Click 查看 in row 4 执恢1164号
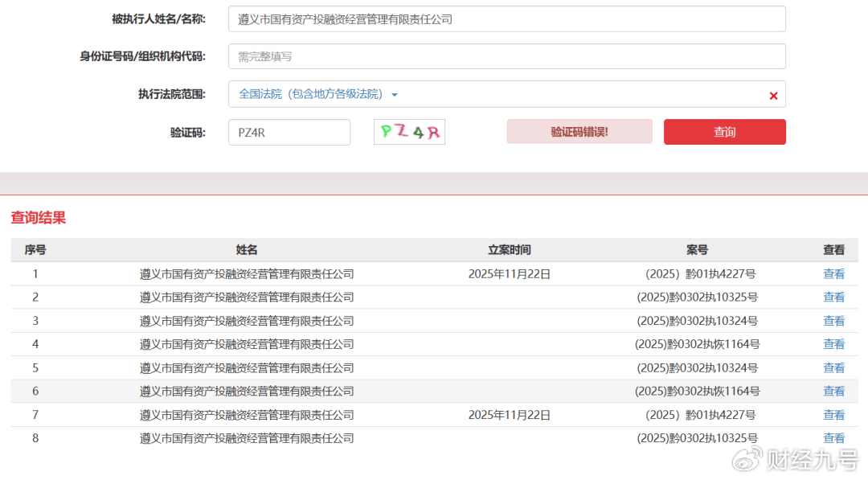The width and height of the screenshot is (868, 480). pyautogui.click(x=833, y=344)
